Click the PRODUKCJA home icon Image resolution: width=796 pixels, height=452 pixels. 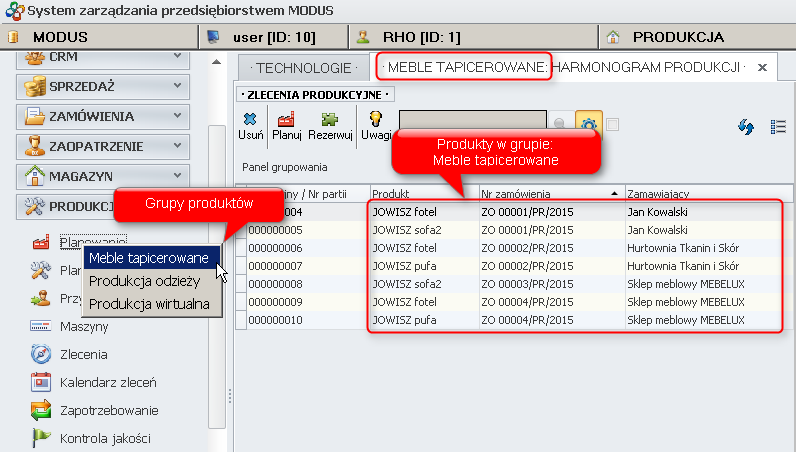(613, 37)
